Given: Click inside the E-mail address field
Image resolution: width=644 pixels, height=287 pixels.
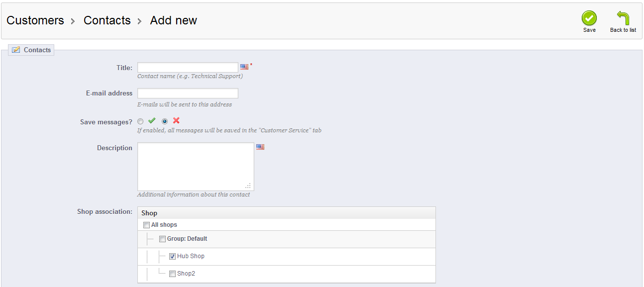Looking at the screenshot, I should coord(188,93).
